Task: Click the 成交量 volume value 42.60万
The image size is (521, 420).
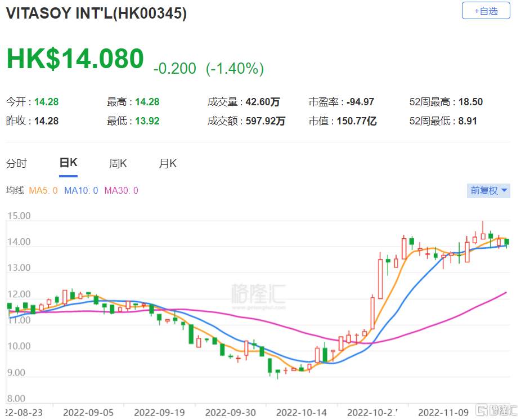Action: 263,102
